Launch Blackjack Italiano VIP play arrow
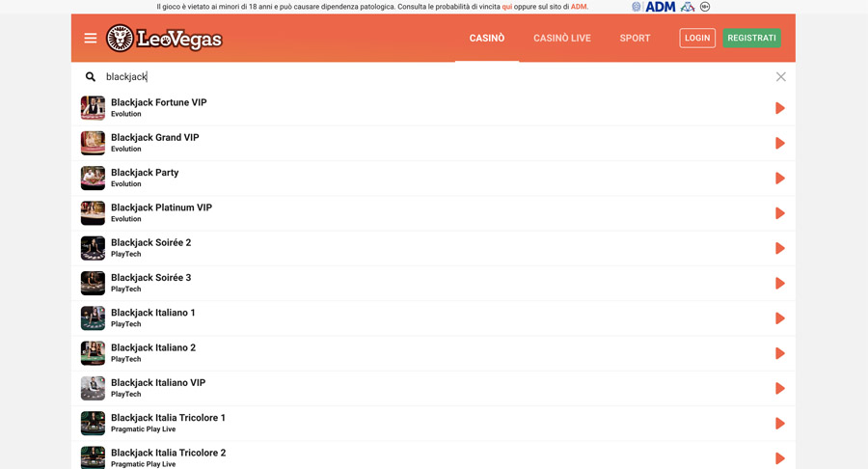Image resolution: width=868 pixels, height=469 pixels. [x=780, y=388]
